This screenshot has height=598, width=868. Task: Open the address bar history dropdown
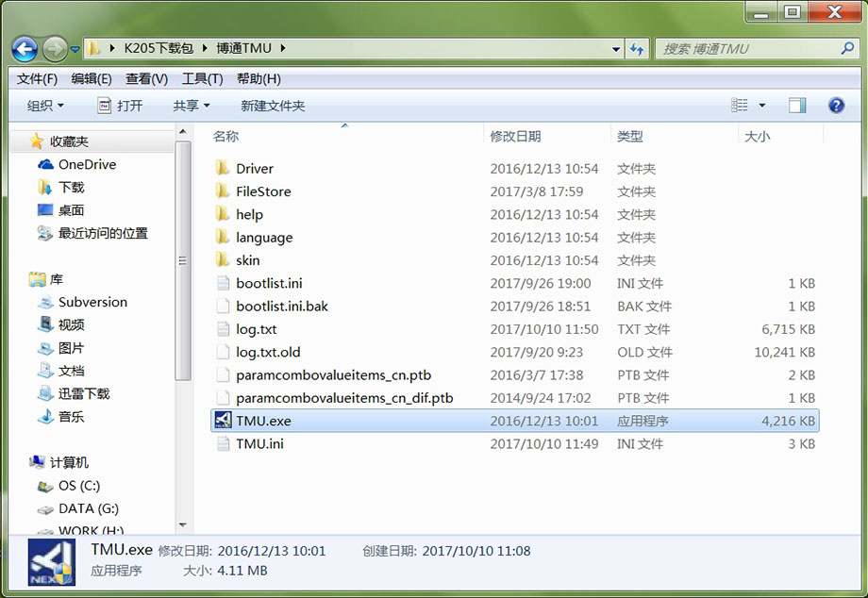coord(616,48)
